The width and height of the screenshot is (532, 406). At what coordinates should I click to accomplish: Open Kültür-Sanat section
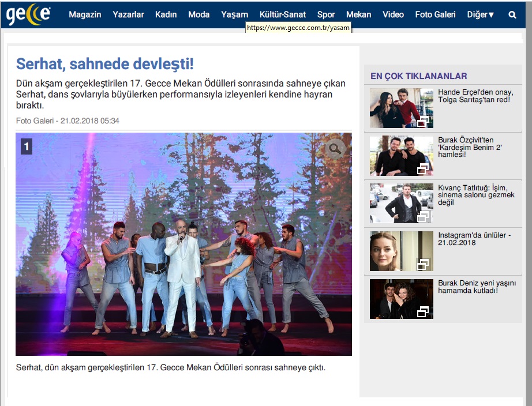coord(283,14)
